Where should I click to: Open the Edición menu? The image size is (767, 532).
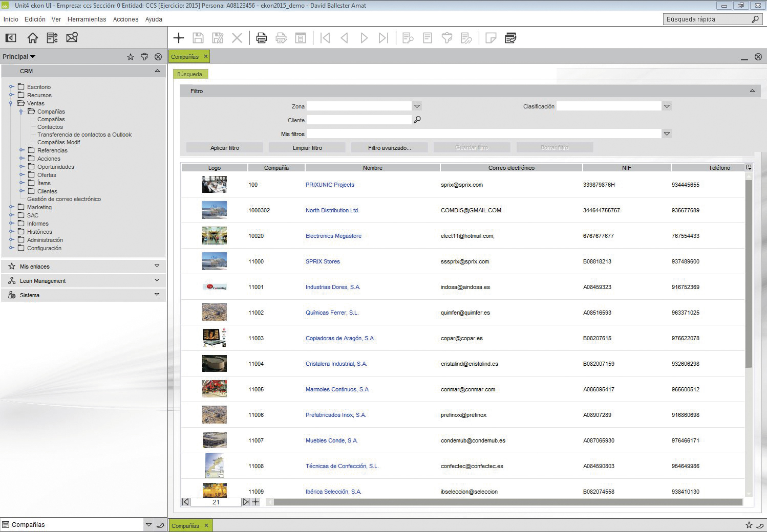coord(35,19)
